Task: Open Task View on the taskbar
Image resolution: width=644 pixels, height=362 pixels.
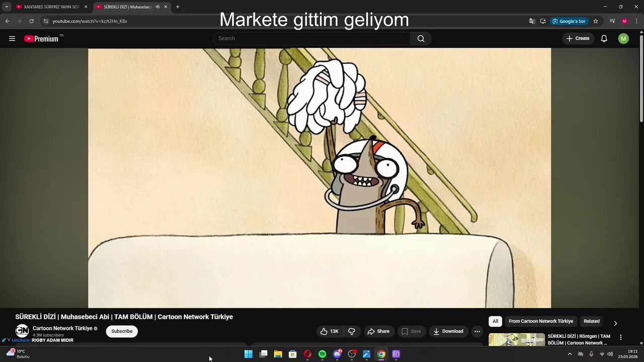Action: tap(263, 354)
